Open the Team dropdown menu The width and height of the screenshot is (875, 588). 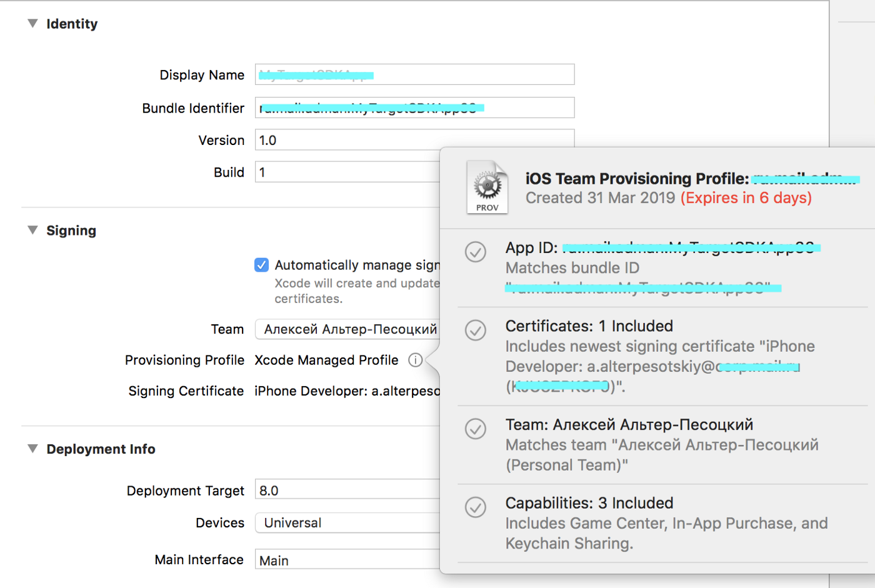tap(347, 329)
